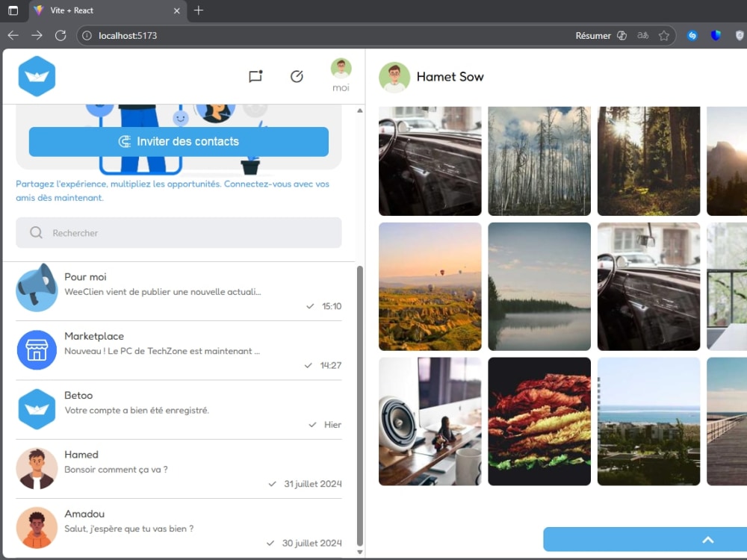Click the Betoo conversation hexagon avatar

pos(37,409)
